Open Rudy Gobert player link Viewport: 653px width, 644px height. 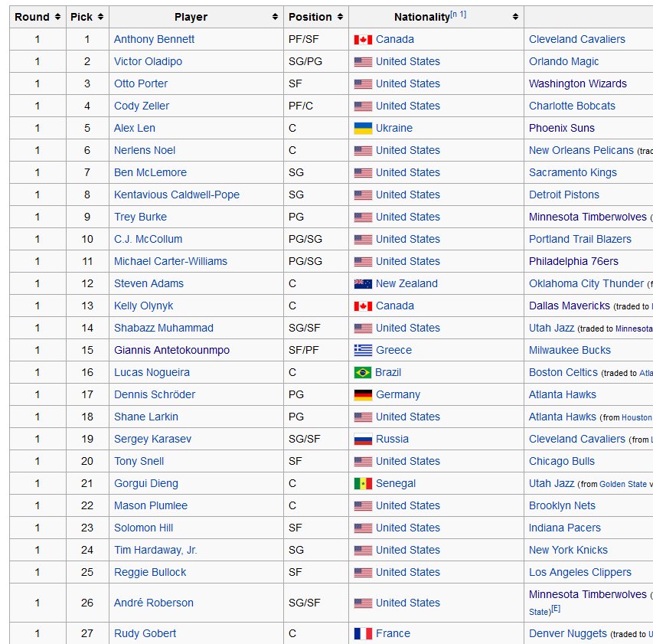point(145,633)
